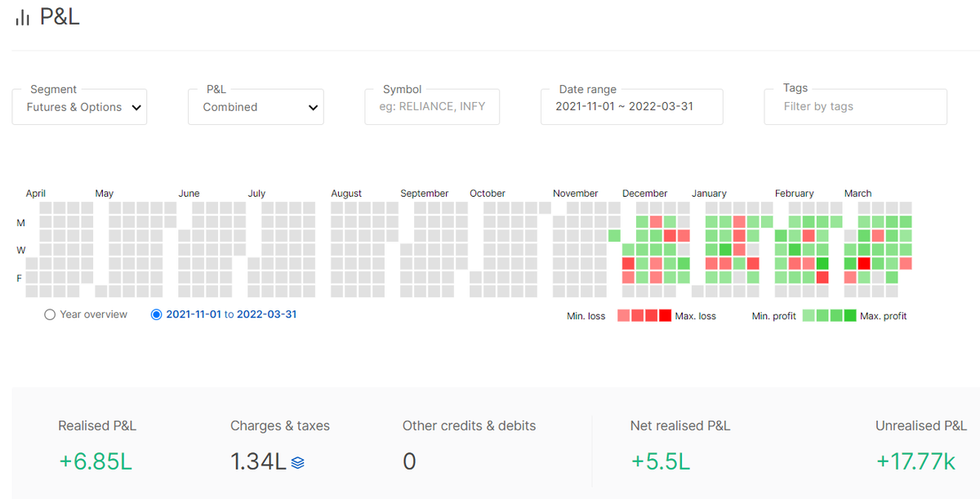Image resolution: width=980 pixels, height=499 pixels.
Task: Click the Filter by tags field
Action: [855, 107]
